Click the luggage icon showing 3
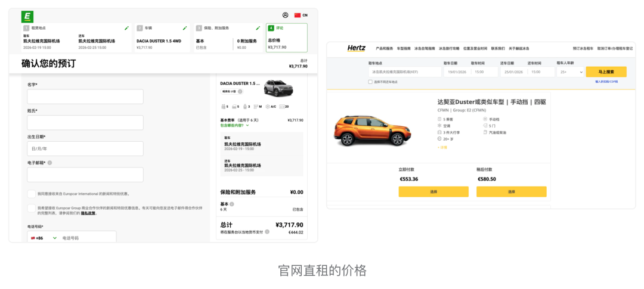 pos(245,107)
